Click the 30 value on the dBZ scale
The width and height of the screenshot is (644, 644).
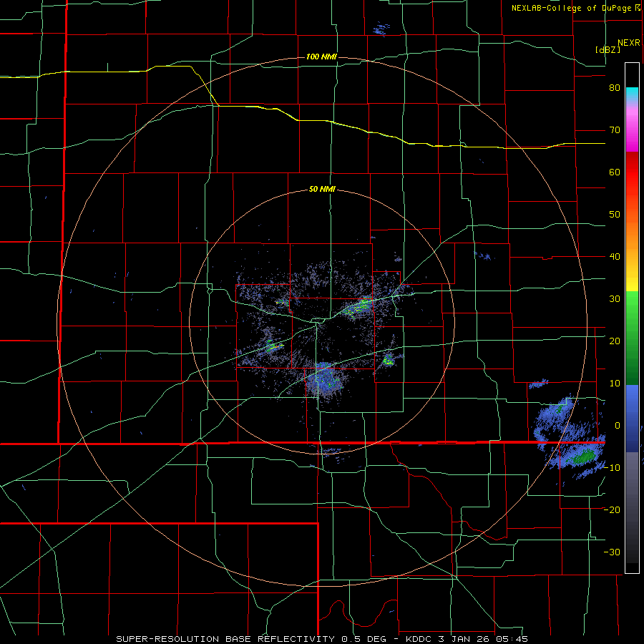(615, 299)
